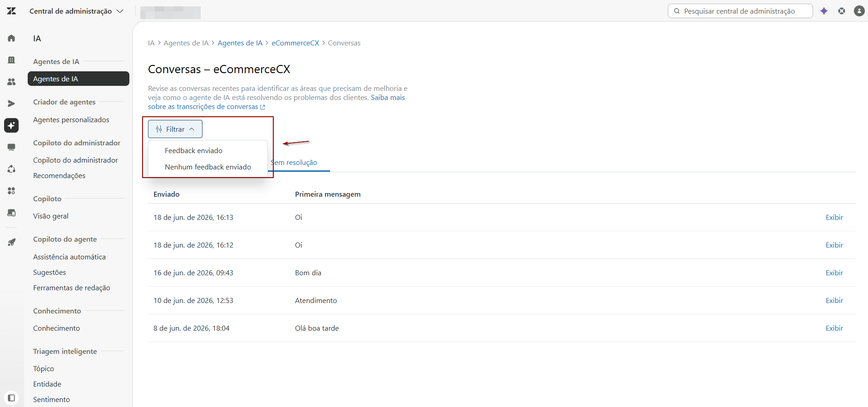
Task: Open the Objects and rules icon in left rail
Action: tap(11, 169)
